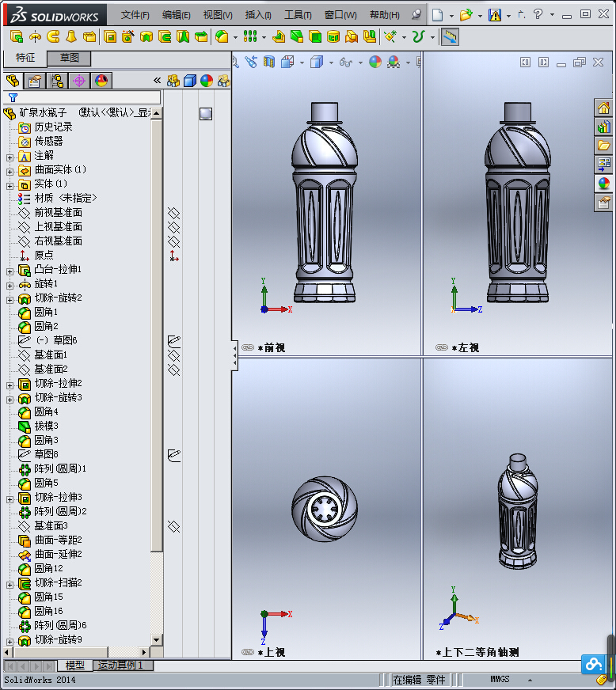Screen dimensions: 616x690
Task: Toggle visibility of 草图8 in display pane
Action: 174,455
